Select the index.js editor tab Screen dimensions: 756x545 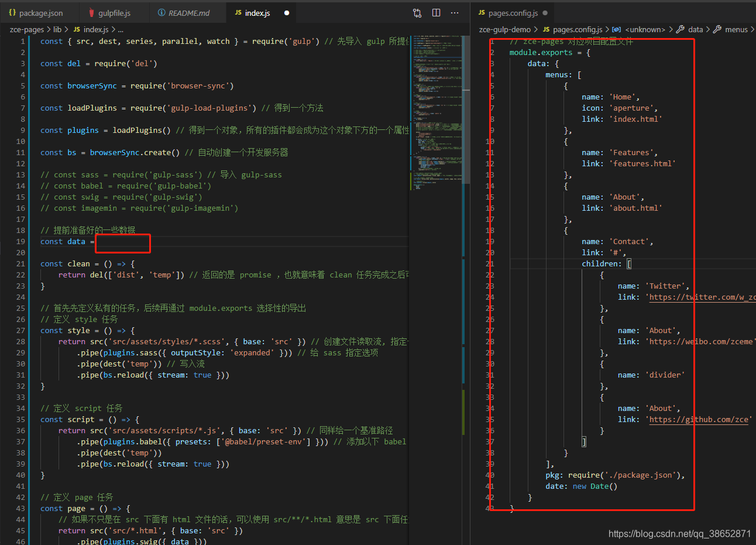(x=257, y=13)
